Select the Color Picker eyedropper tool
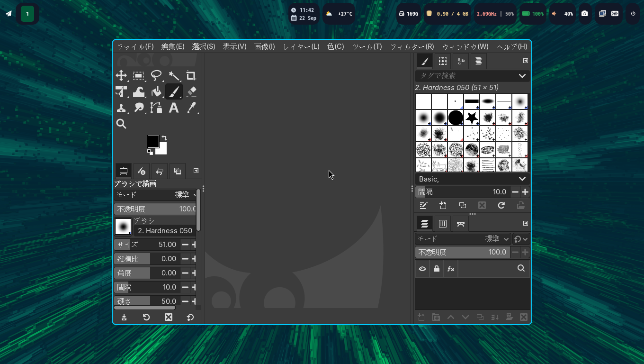This screenshot has width=644, height=364. tap(191, 108)
